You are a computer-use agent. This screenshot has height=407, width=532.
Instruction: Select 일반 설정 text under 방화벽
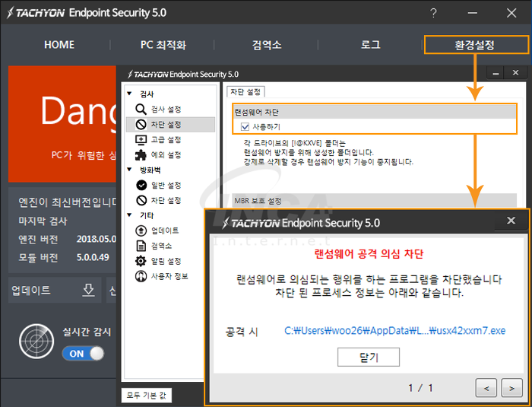(166, 185)
